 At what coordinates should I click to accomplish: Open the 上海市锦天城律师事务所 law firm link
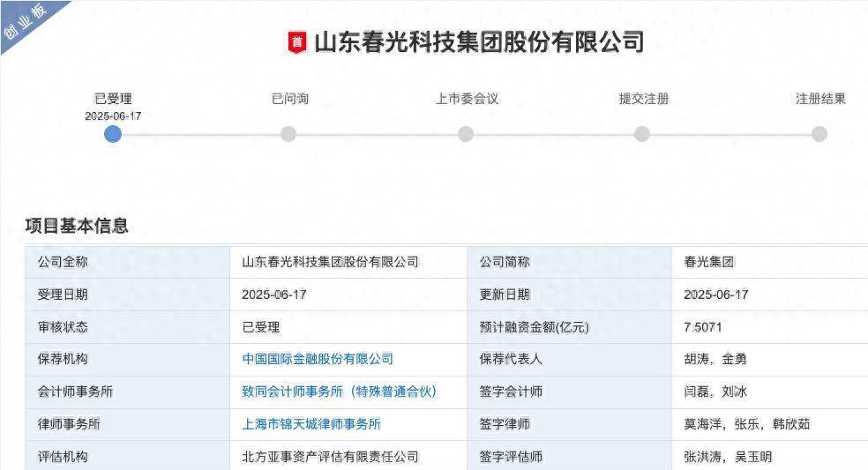tap(311, 424)
